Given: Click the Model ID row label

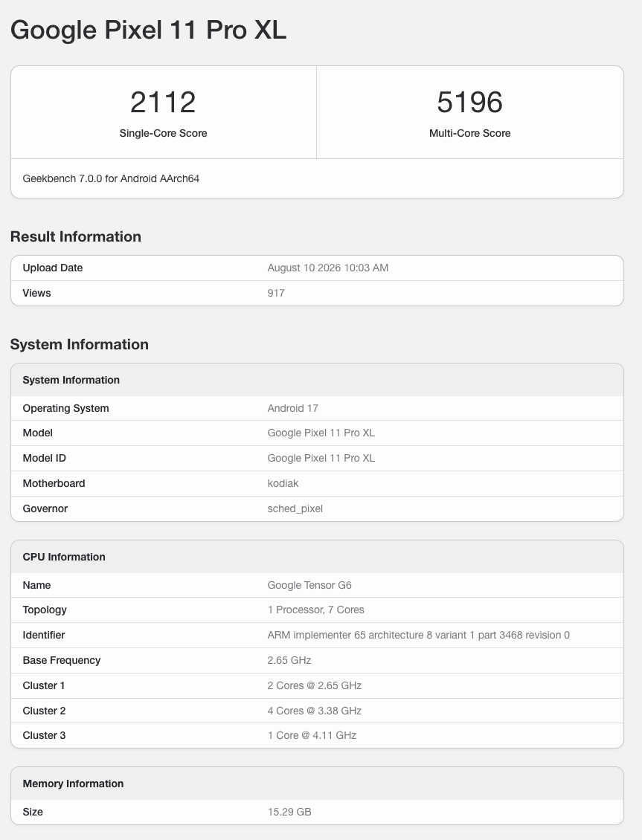Looking at the screenshot, I should click(45, 458).
